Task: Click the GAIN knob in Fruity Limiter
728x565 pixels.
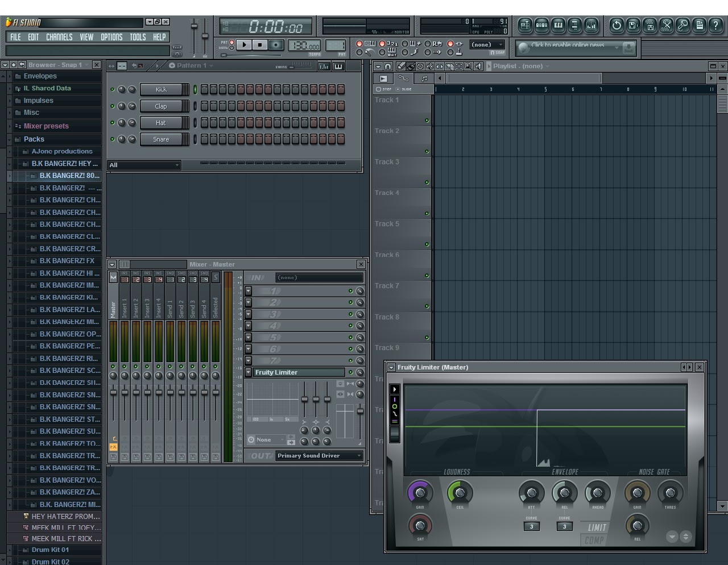Action: pyautogui.click(x=419, y=492)
